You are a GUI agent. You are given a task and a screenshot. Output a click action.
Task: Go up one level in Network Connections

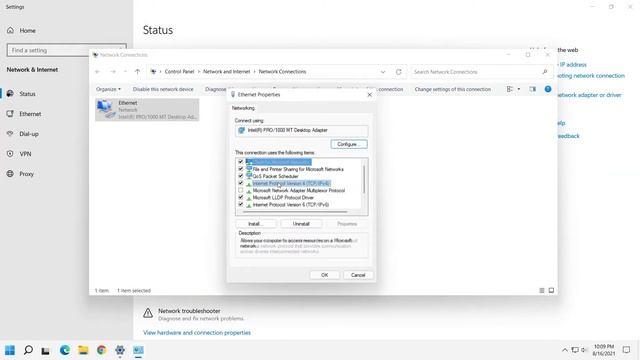pos(138,72)
